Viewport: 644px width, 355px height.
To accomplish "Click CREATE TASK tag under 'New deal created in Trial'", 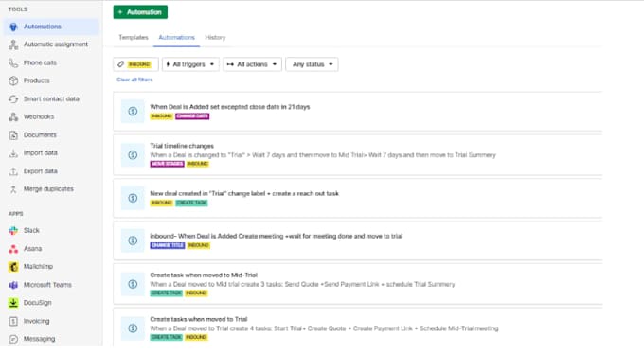I will (x=192, y=203).
